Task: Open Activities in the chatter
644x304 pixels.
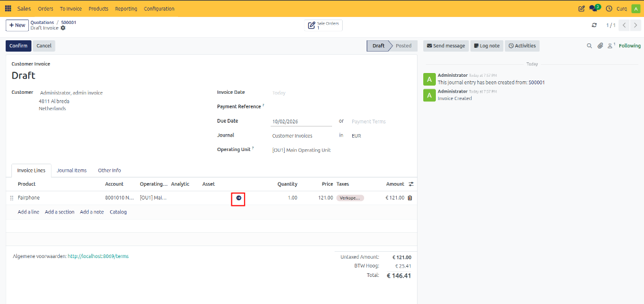Action: pyautogui.click(x=522, y=45)
